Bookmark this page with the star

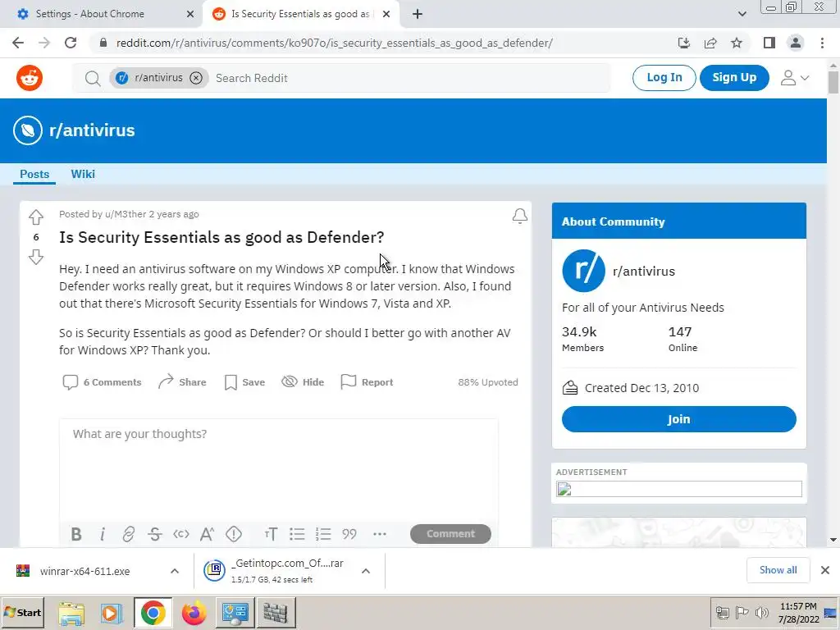(737, 43)
